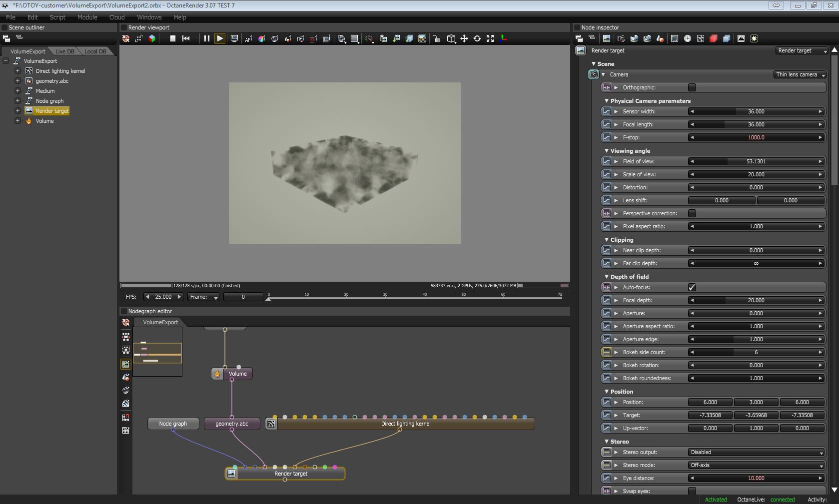839x504 pixels.
Task: Select the material picker tool
Action: (274, 38)
